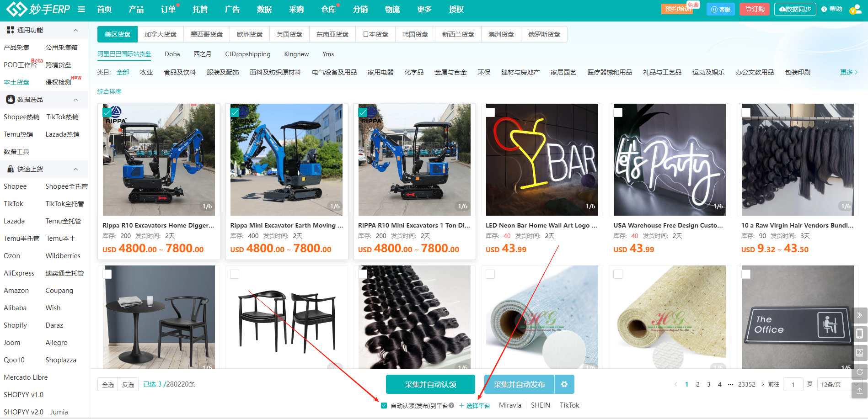Open the 综合排序 sorting option
This screenshot has height=419, width=868.
pos(109,91)
